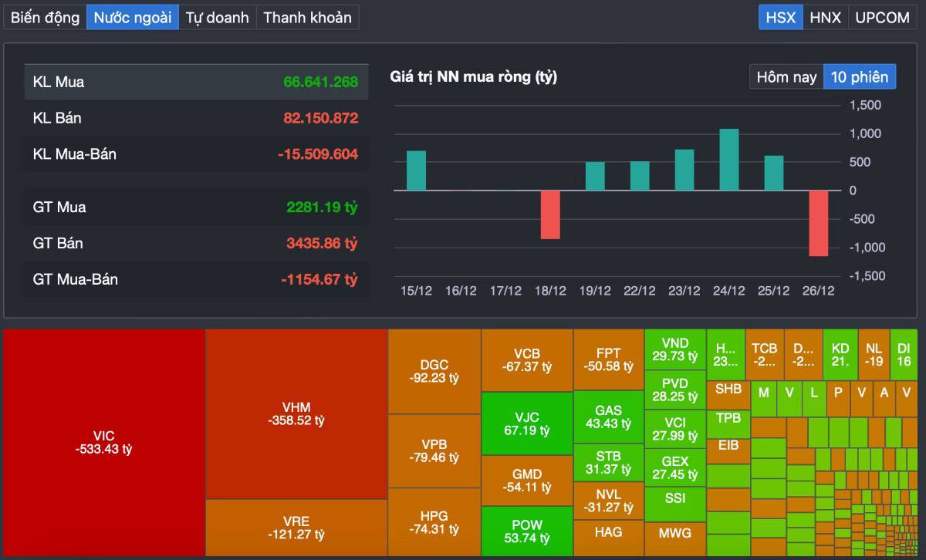Open the green POW tile
926x560 pixels.
527,531
